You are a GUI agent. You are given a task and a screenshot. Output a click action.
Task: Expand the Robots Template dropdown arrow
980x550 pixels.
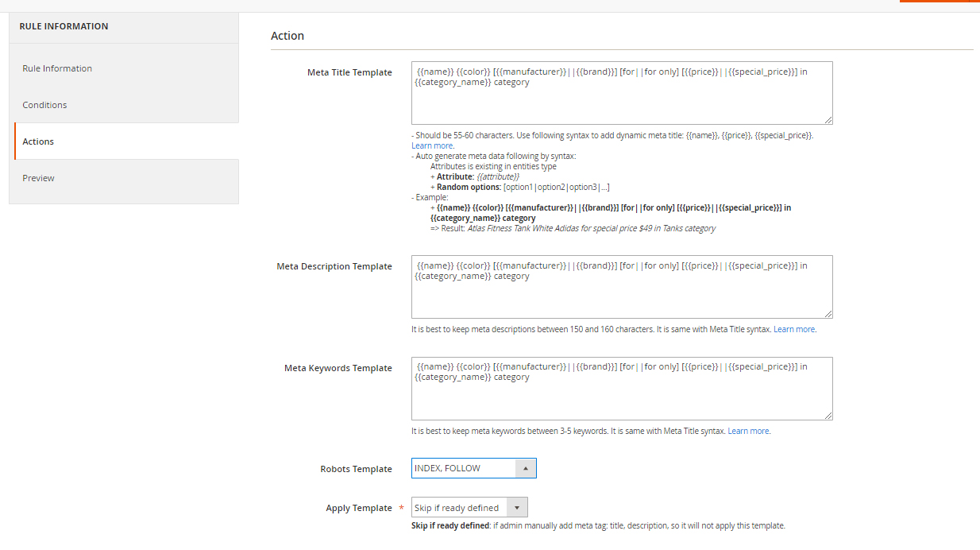[526, 469]
